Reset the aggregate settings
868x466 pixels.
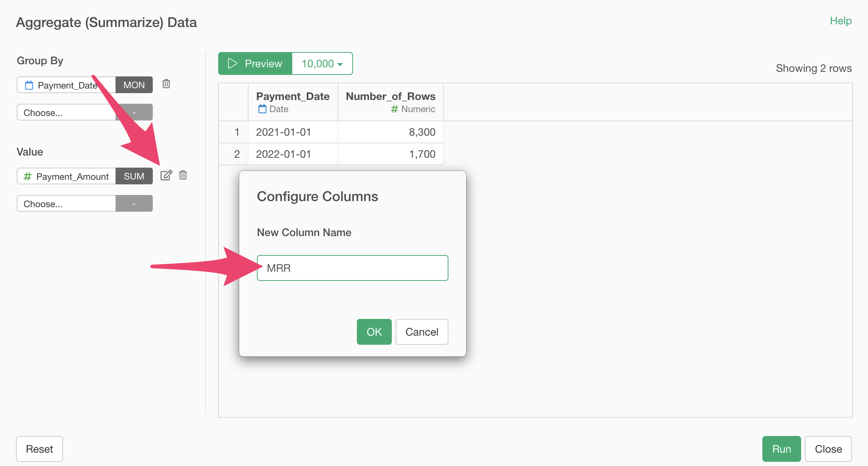pyautogui.click(x=40, y=449)
